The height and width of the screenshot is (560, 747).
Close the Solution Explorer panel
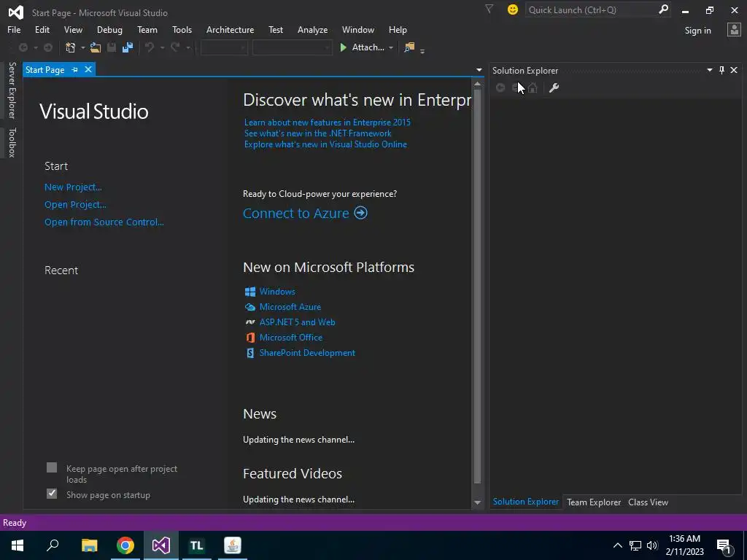(734, 70)
